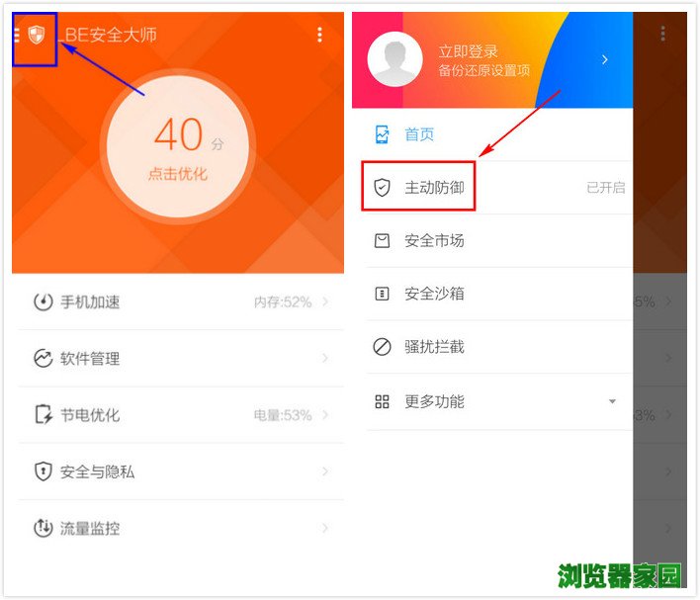The image size is (700, 600).
Task: Tap the 40分 optimize score circle
Action: 179,146
